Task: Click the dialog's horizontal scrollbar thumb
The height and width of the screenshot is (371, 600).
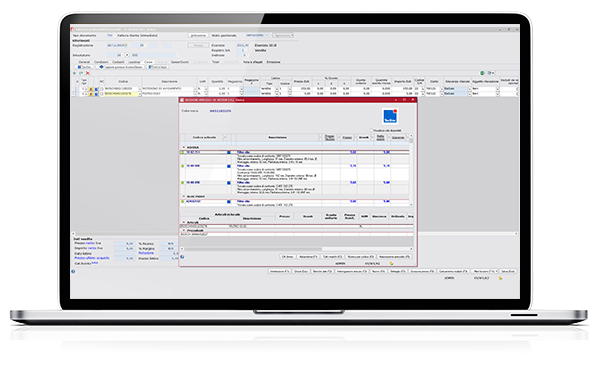Action: (253, 249)
